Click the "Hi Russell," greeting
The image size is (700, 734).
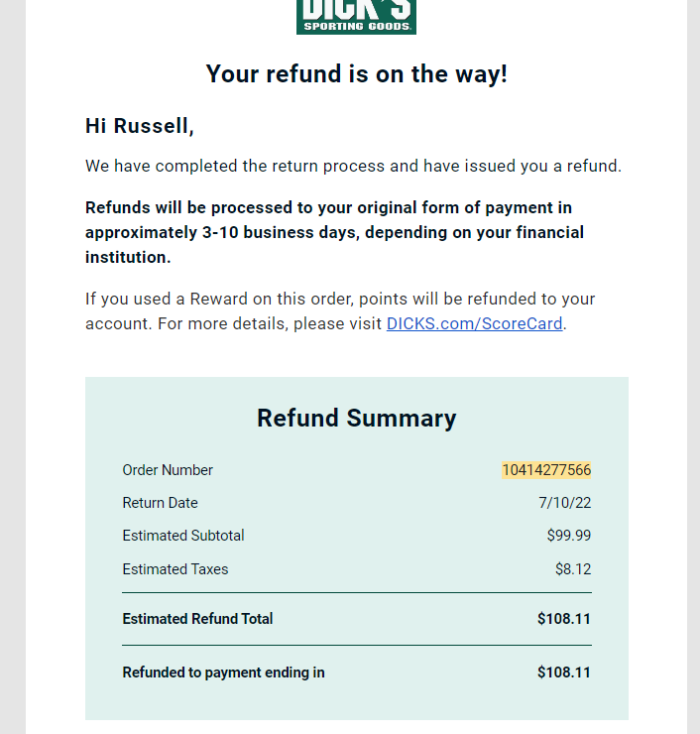pos(140,126)
